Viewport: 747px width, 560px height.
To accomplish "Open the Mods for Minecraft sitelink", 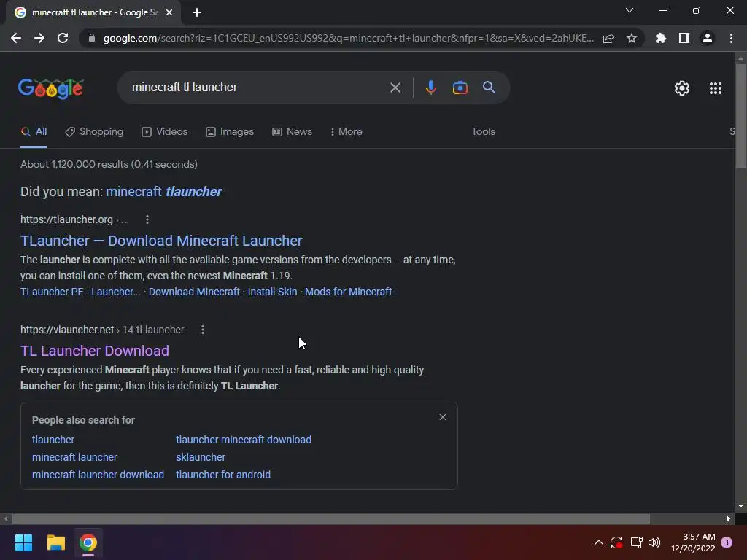I will click(348, 292).
